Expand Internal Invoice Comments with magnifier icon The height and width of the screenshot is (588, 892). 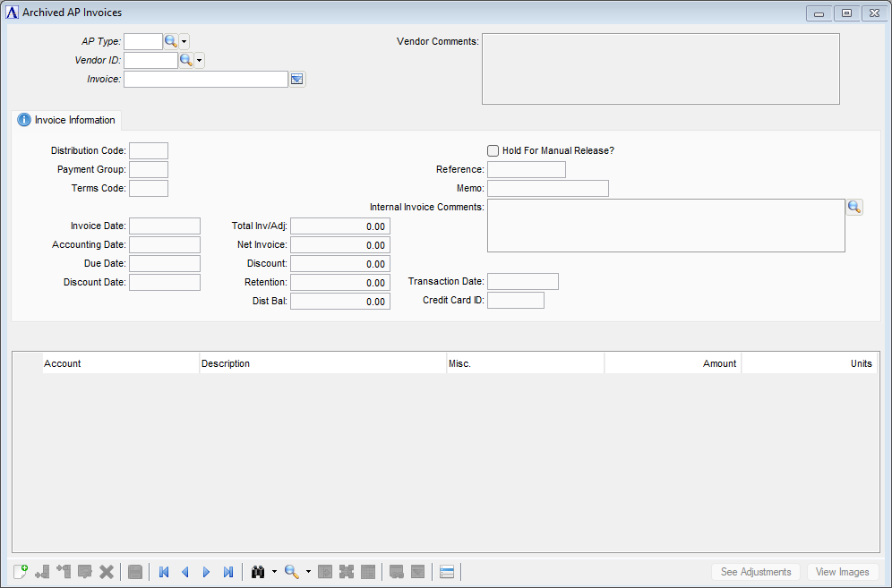point(854,207)
